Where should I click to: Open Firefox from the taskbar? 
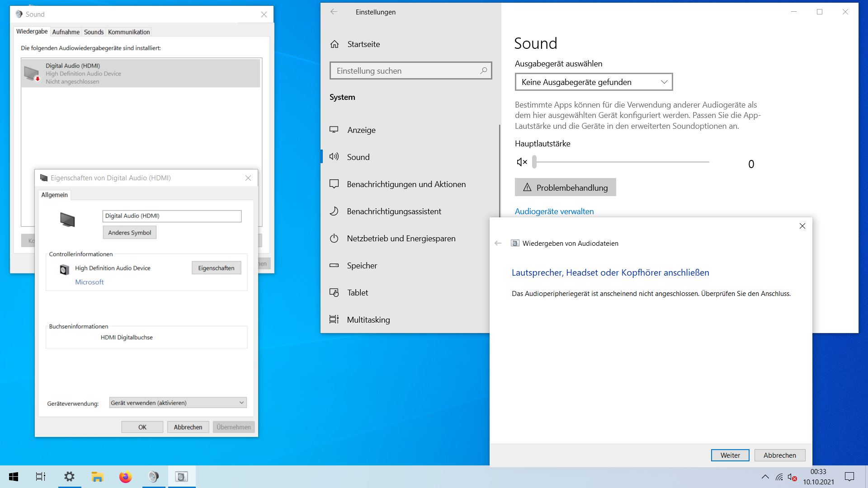coord(125,477)
